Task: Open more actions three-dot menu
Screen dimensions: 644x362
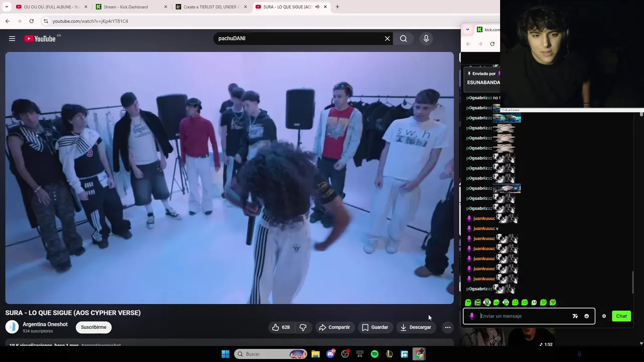Action: pos(448,327)
